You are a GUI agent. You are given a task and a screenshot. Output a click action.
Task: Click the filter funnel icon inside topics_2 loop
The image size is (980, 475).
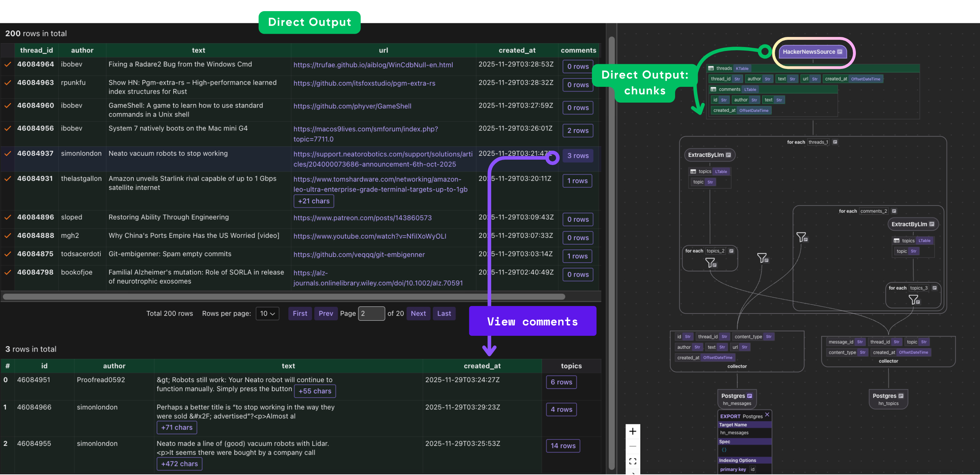710,263
